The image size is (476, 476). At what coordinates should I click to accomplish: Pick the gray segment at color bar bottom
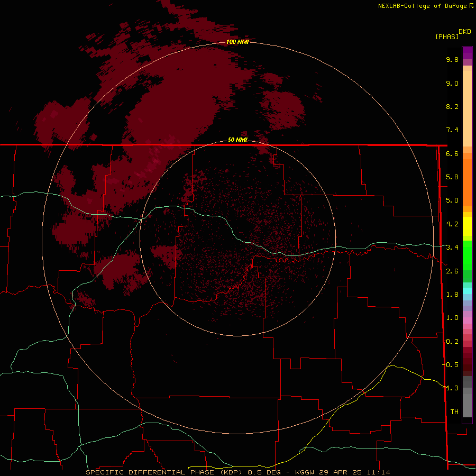coord(467,405)
